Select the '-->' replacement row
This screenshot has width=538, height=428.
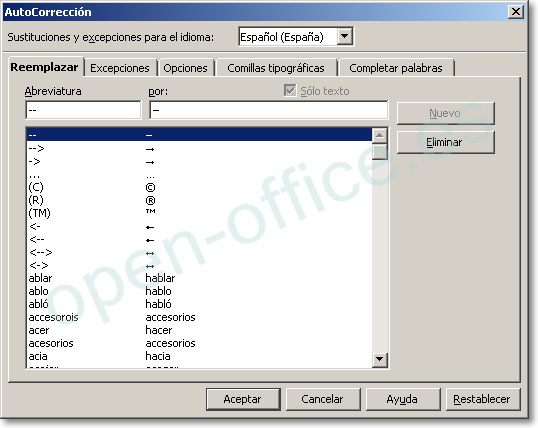tap(199, 149)
